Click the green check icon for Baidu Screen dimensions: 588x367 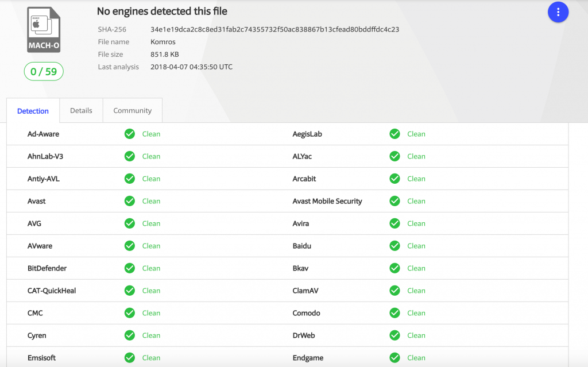coord(394,246)
